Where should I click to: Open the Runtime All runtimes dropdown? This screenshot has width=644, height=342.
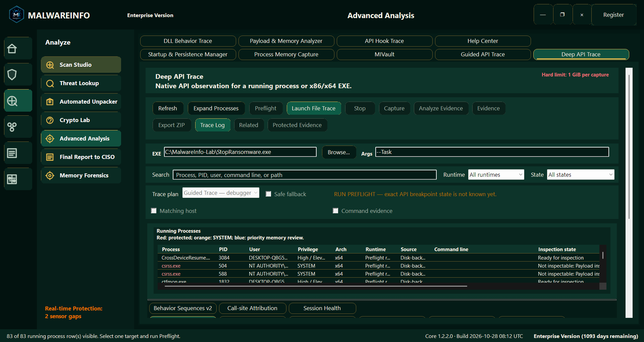pyautogui.click(x=496, y=175)
